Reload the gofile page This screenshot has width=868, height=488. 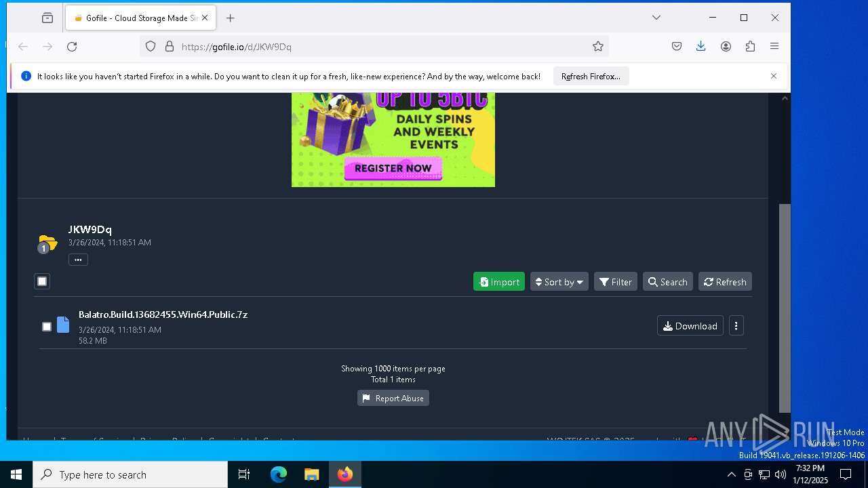[x=72, y=46]
